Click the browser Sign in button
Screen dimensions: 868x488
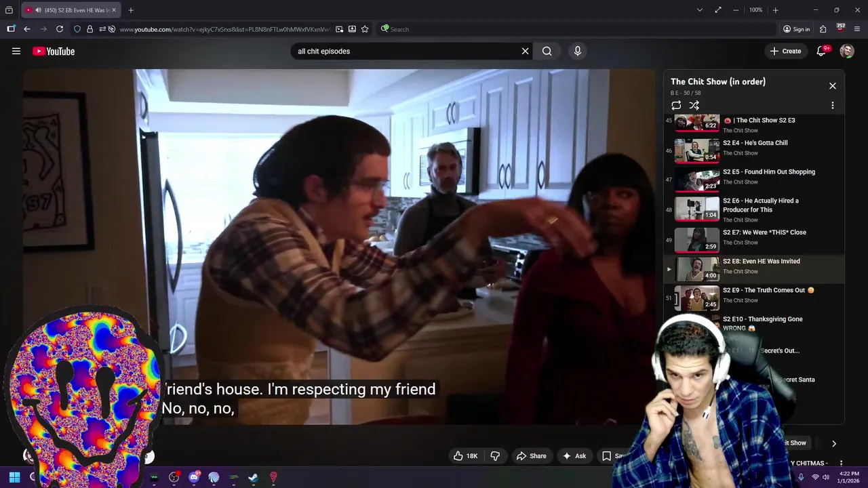pos(797,29)
